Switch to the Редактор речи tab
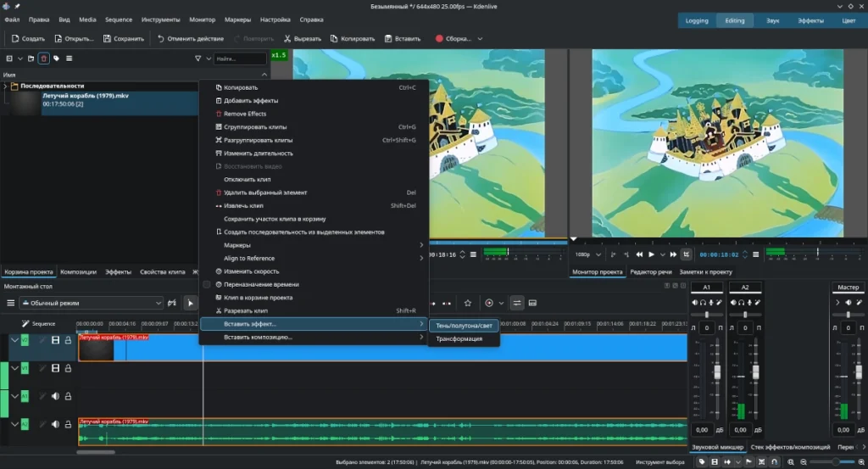This screenshot has height=469, width=868. click(x=651, y=272)
